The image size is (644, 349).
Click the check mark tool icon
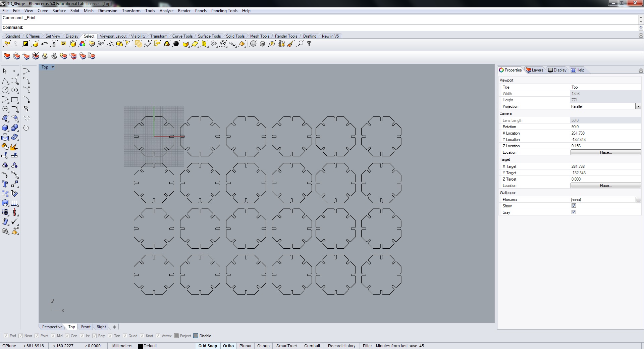[x=14, y=222]
